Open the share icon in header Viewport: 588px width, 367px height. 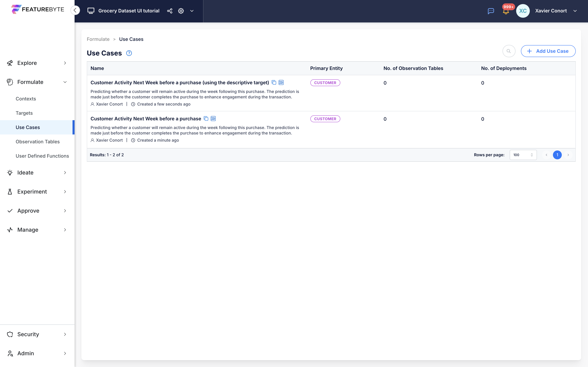point(170,11)
